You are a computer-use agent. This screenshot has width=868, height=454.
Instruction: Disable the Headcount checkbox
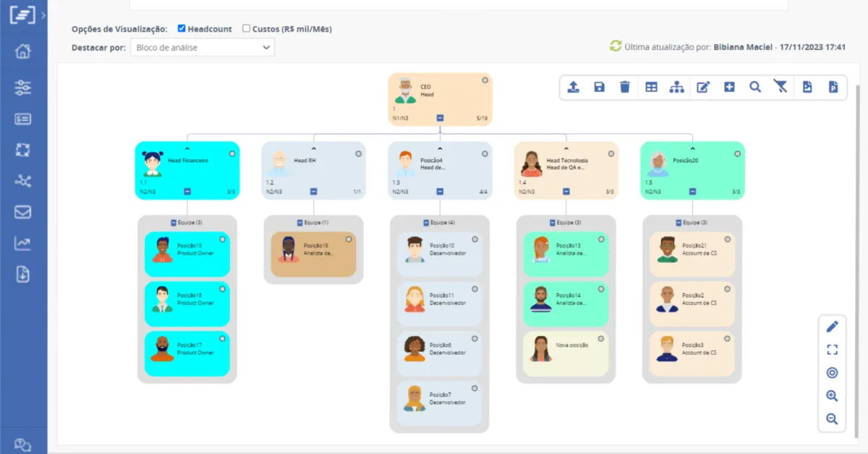182,29
